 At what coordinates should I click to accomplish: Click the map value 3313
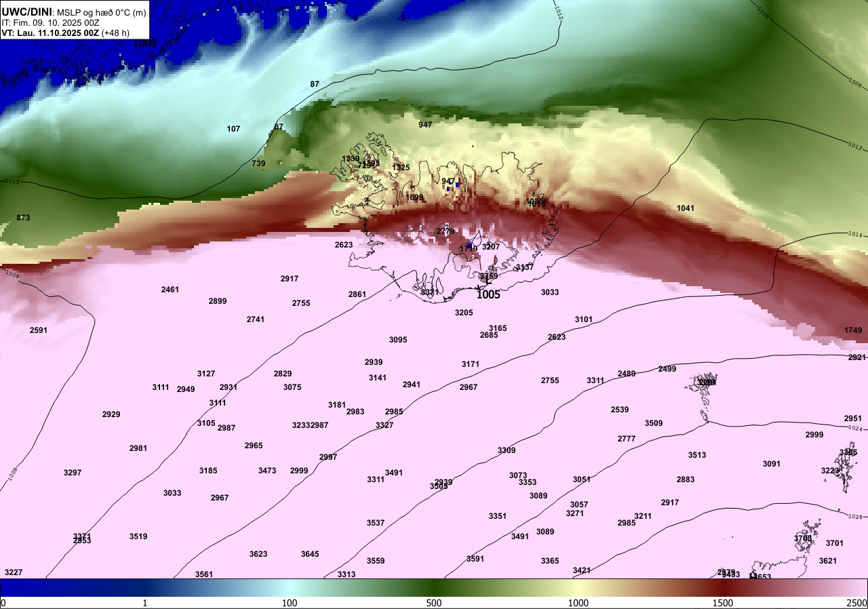347,574
